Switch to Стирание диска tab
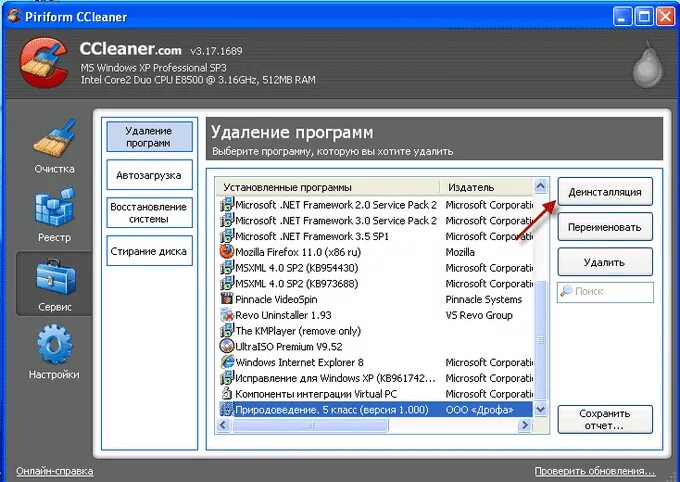 pos(149,251)
